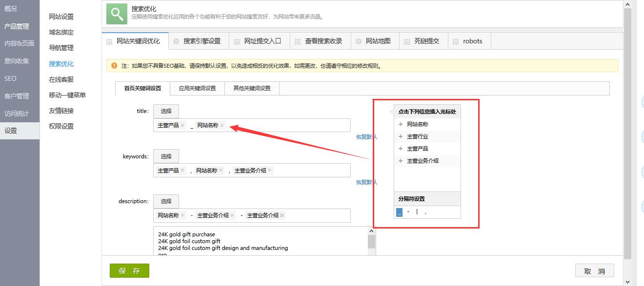Click the green search optimization magnifier icon
The image size is (644, 286).
117,14
